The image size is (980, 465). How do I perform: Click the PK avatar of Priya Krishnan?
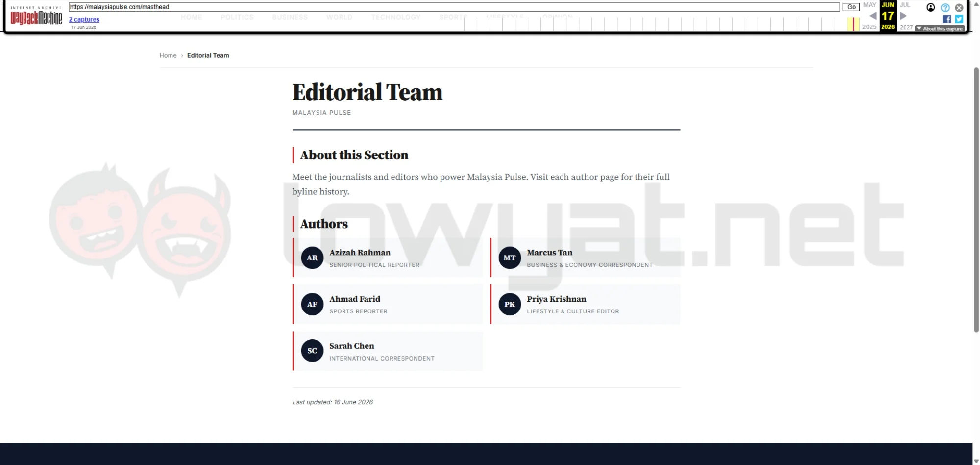point(510,304)
